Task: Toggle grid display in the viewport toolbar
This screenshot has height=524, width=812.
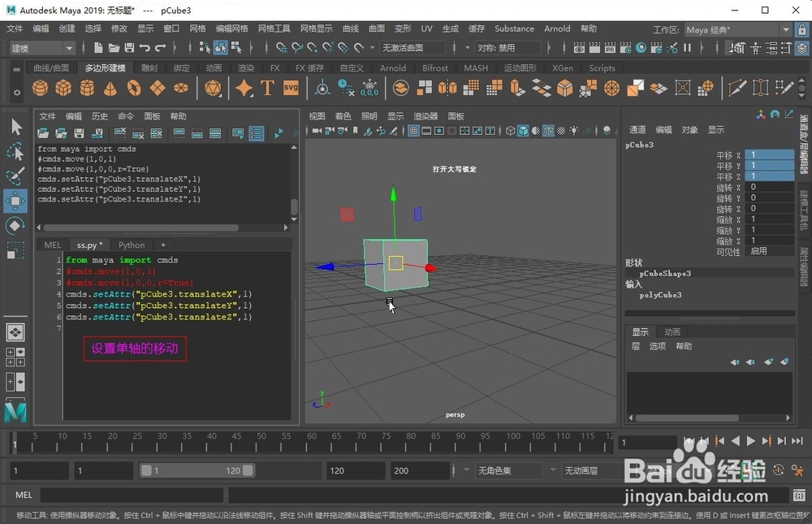Action: point(413,129)
